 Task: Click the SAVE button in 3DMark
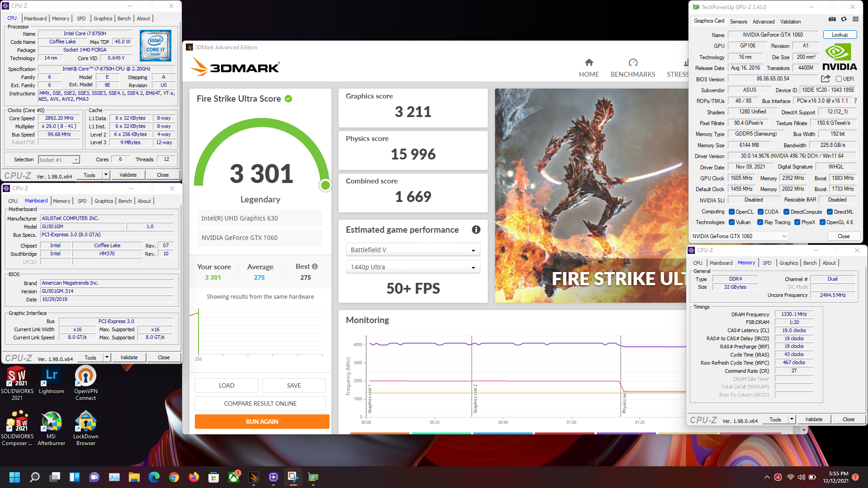click(294, 385)
